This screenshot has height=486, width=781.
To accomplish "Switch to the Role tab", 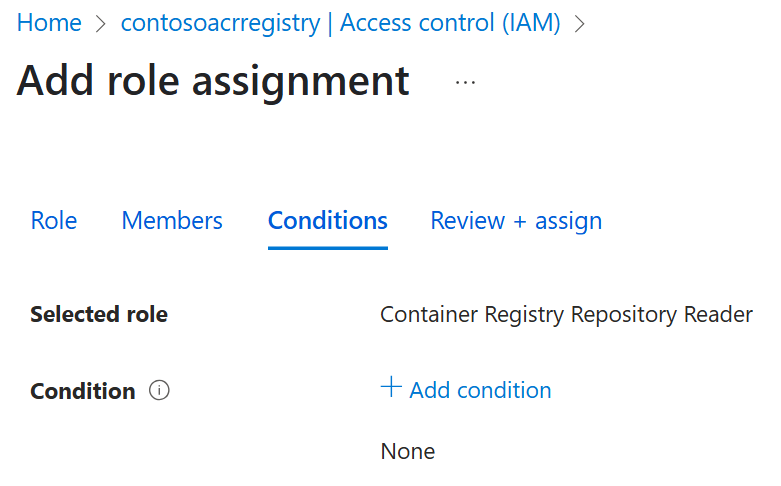I will (54, 221).
